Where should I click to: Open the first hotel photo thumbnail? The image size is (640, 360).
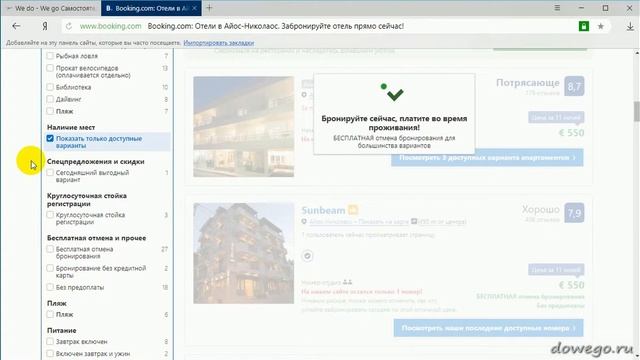[x=244, y=127]
